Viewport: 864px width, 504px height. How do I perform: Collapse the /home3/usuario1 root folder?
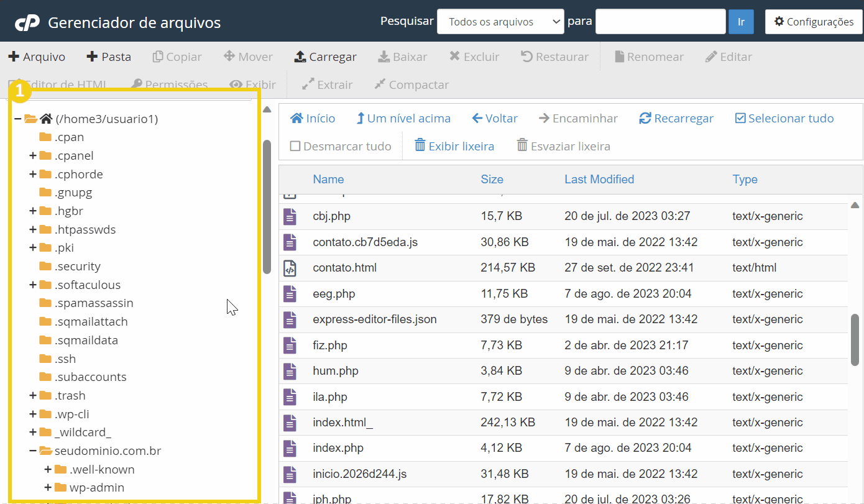pos(17,119)
